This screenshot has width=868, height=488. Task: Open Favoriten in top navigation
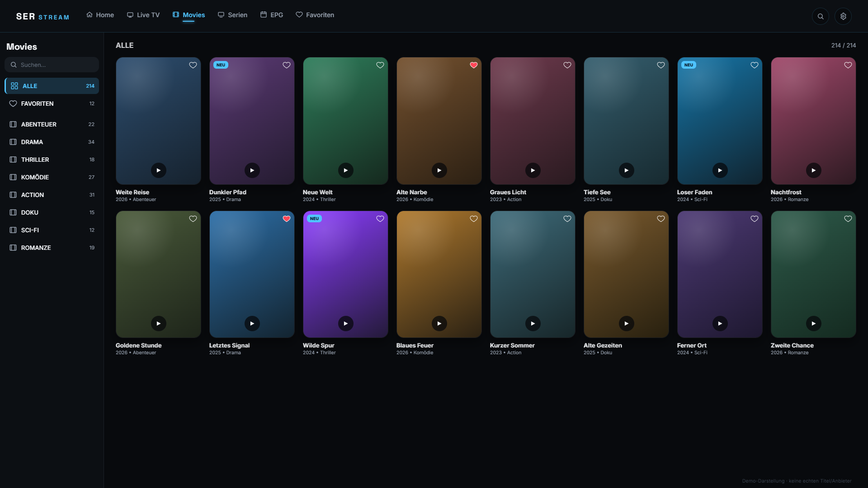(315, 15)
